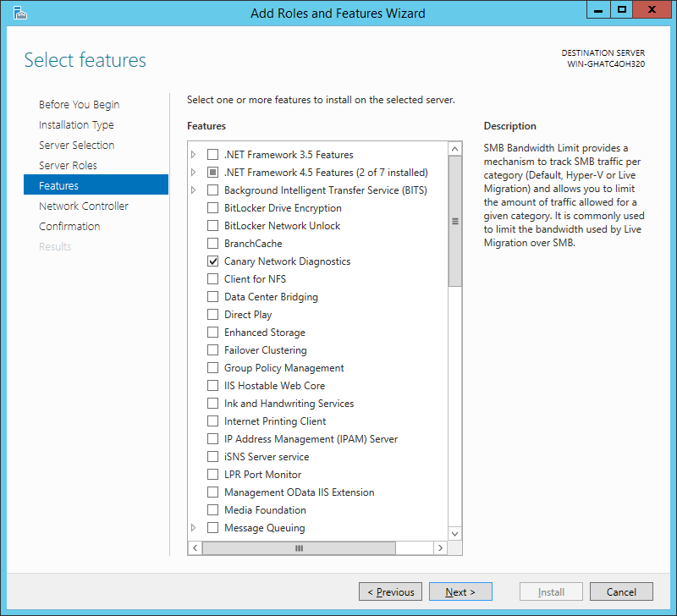The height and width of the screenshot is (616, 677).
Task: Click the vertical scrollbar thumb in features list
Action: click(x=454, y=222)
